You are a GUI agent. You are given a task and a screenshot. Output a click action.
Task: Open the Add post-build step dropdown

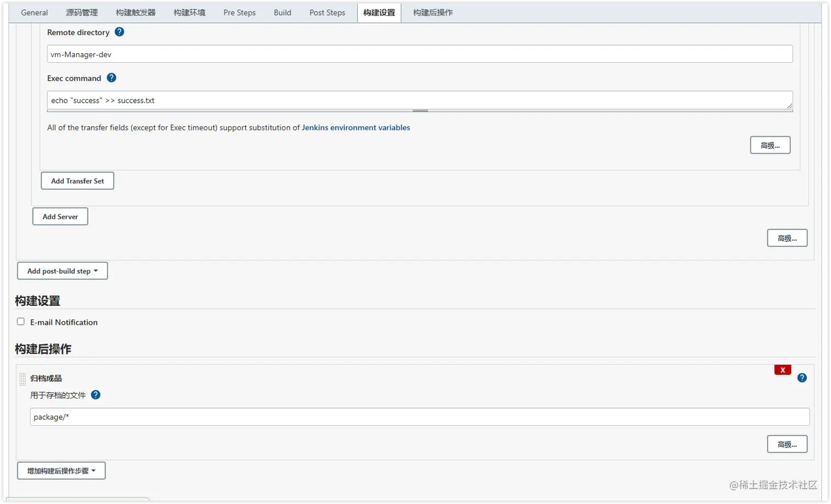[63, 271]
